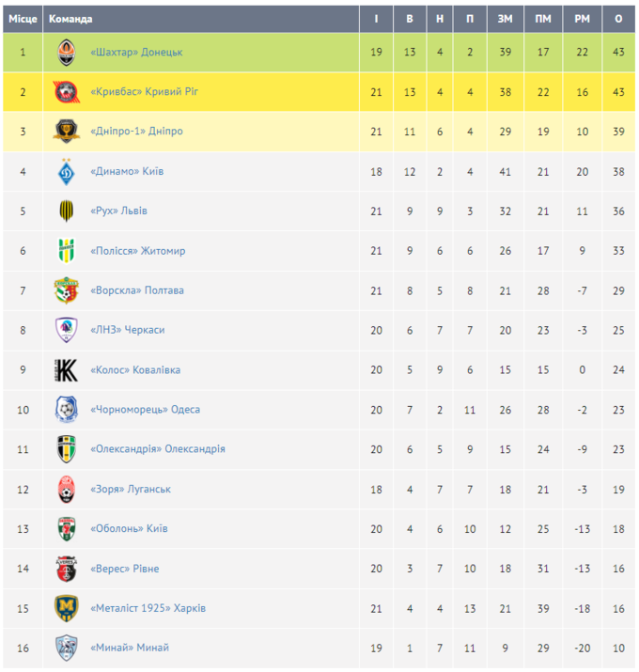Open the «Минай» Минай team link
This screenshot has width=639, height=672.
click(x=130, y=648)
